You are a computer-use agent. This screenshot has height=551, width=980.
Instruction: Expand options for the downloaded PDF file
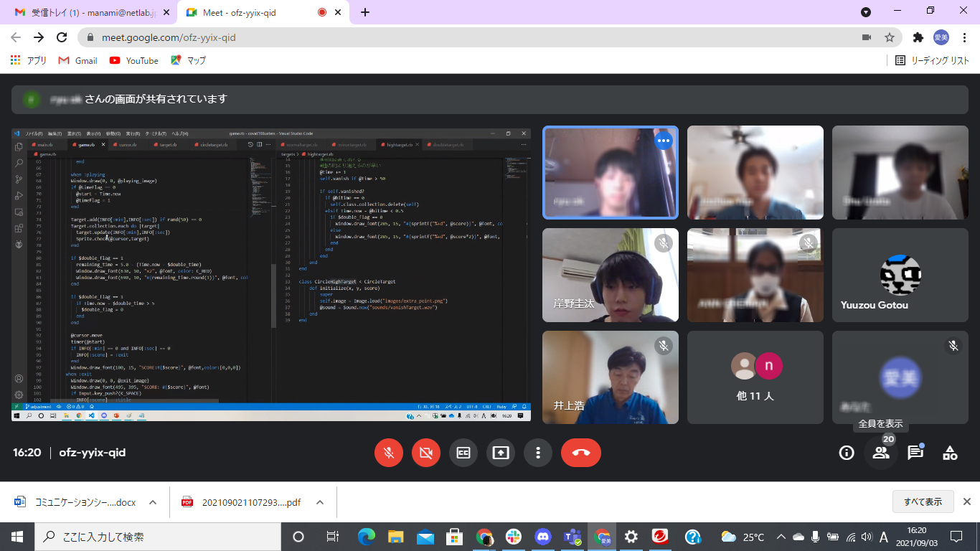coord(320,502)
